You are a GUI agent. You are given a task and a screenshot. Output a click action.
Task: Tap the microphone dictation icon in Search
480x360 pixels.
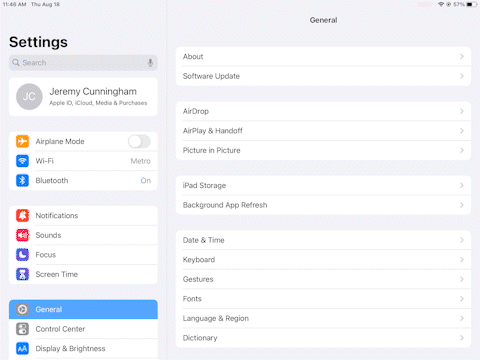(150, 63)
